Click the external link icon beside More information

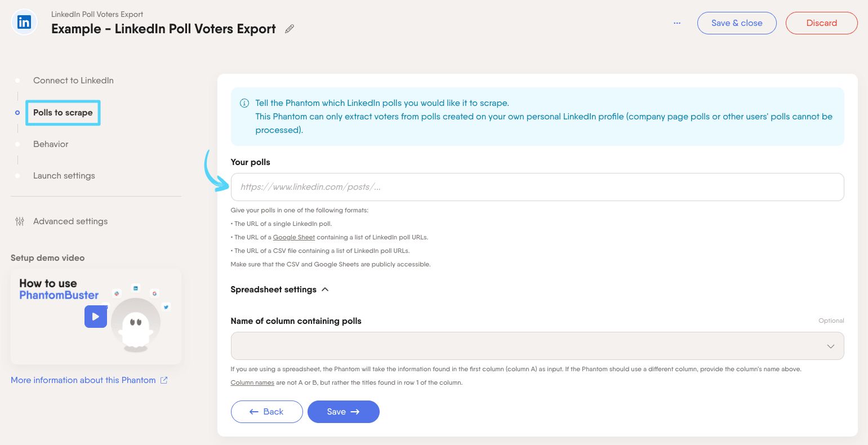[x=164, y=380]
